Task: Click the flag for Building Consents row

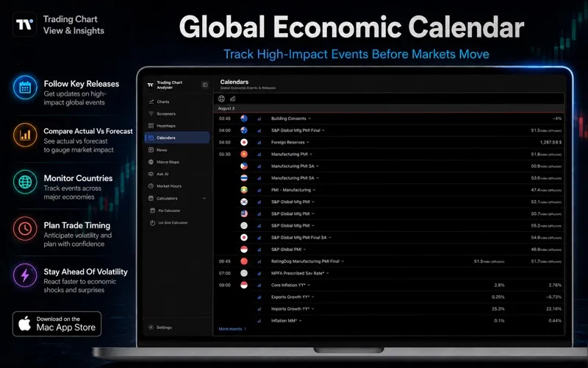Action: [244, 118]
